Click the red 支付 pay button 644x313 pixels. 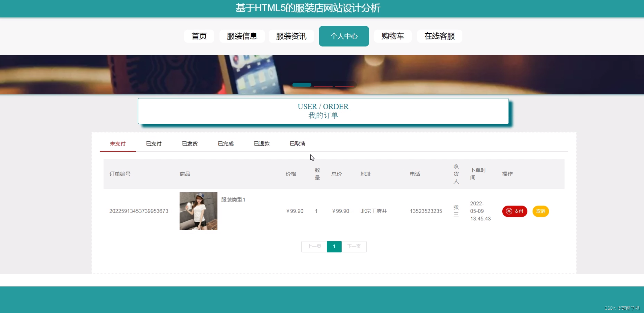click(x=514, y=211)
